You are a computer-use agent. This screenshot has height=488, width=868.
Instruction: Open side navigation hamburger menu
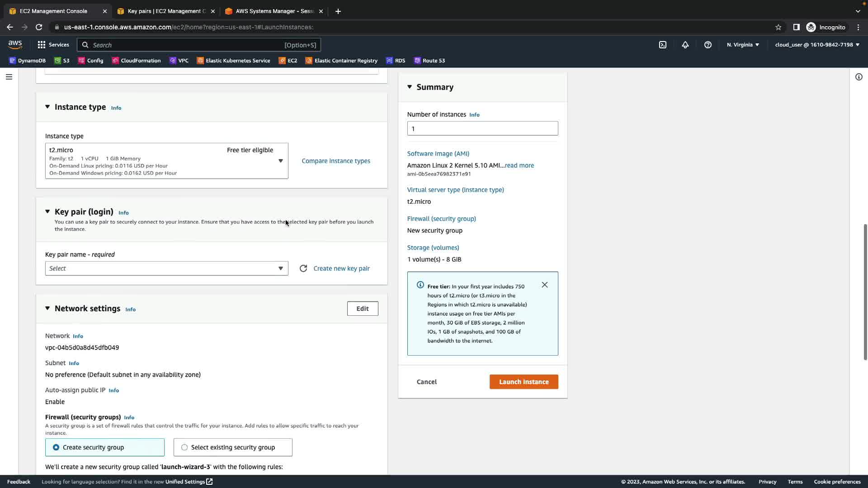click(9, 77)
